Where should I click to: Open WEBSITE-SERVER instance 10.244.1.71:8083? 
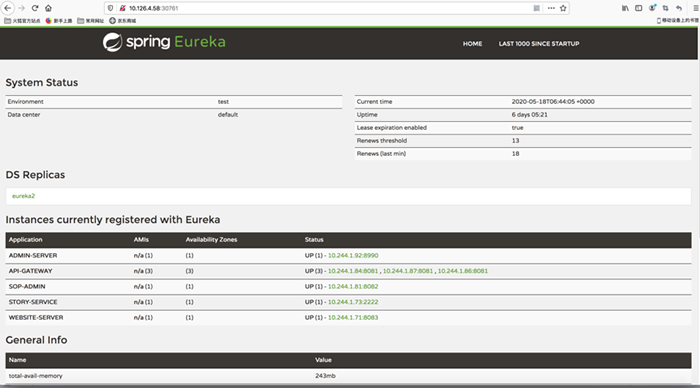pyautogui.click(x=353, y=317)
